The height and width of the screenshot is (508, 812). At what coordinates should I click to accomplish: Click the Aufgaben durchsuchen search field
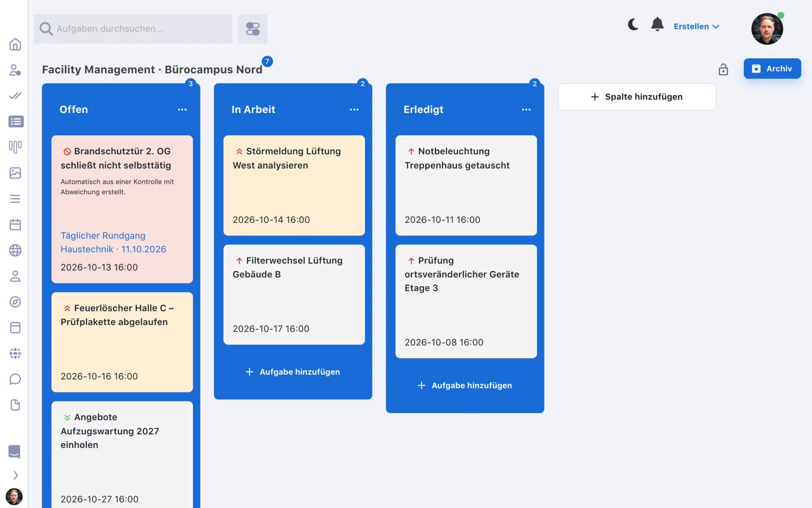[133, 29]
